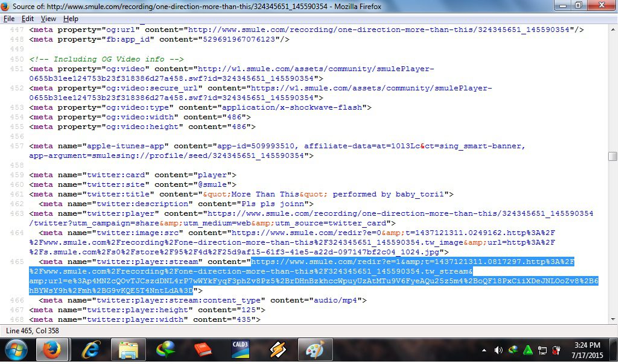Open the Winamp lightning taskbar icon
This screenshot has height=364, width=619.
278,350
